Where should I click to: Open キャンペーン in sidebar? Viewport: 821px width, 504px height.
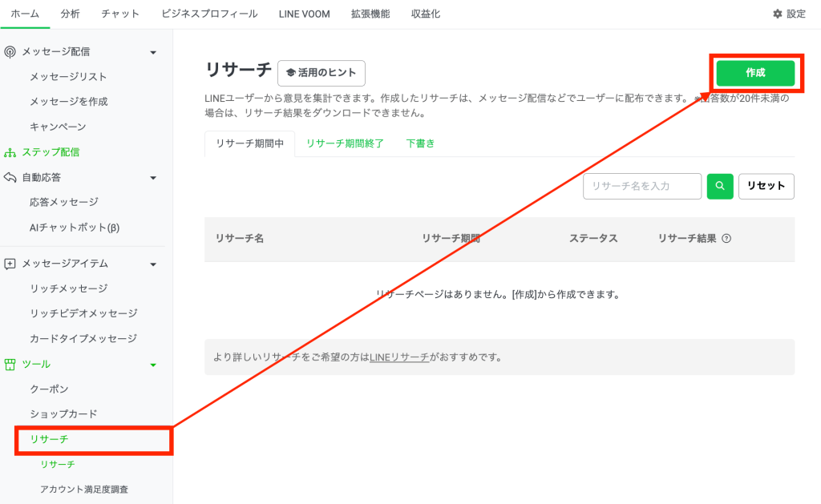coord(58,127)
